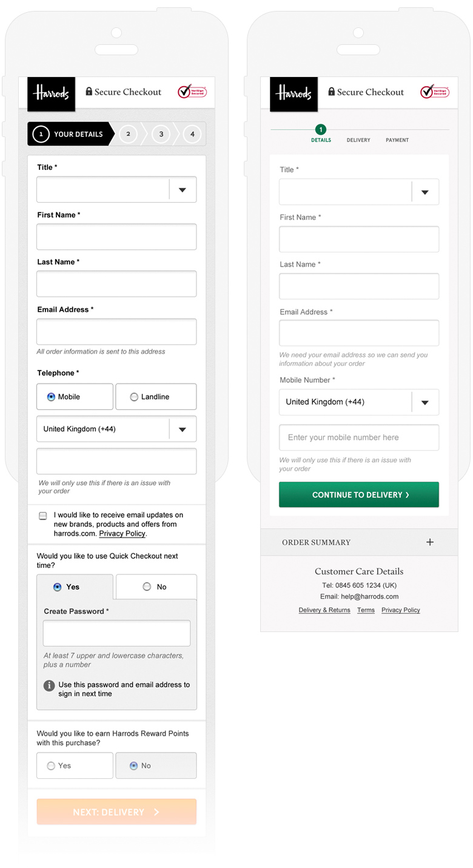Open United Kingdom (+44) dropdown in right form
This screenshot has width=473, height=868.
pyautogui.click(x=359, y=402)
